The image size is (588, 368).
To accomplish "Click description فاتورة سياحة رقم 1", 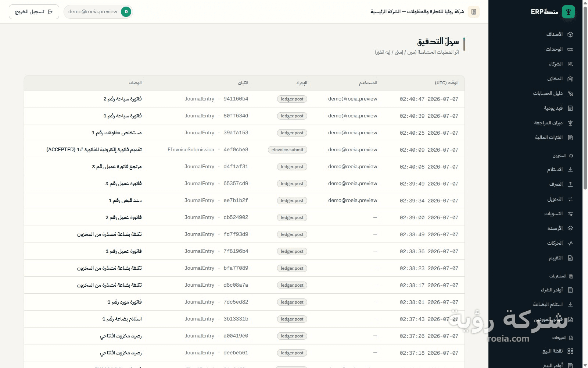I will (122, 116).
